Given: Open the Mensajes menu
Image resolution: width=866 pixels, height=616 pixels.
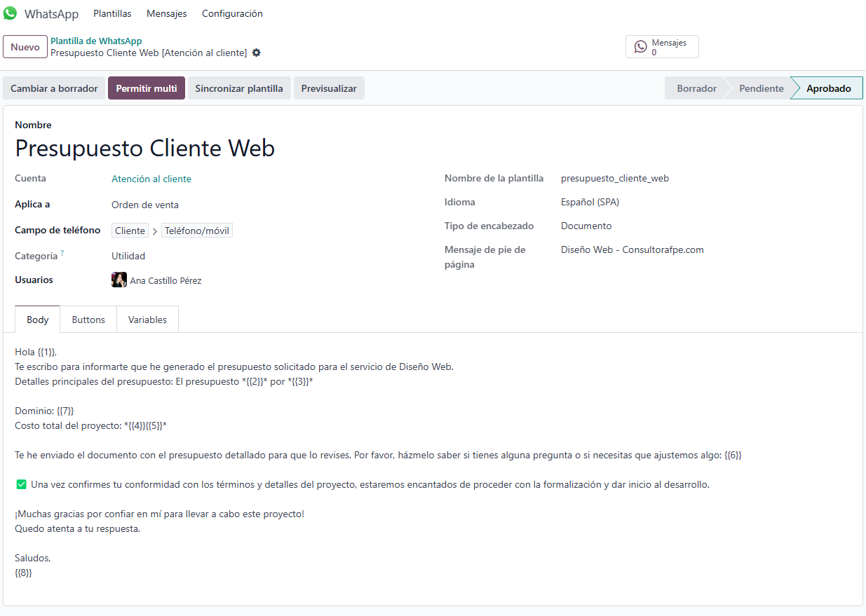Looking at the screenshot, I should pos(167,13).
